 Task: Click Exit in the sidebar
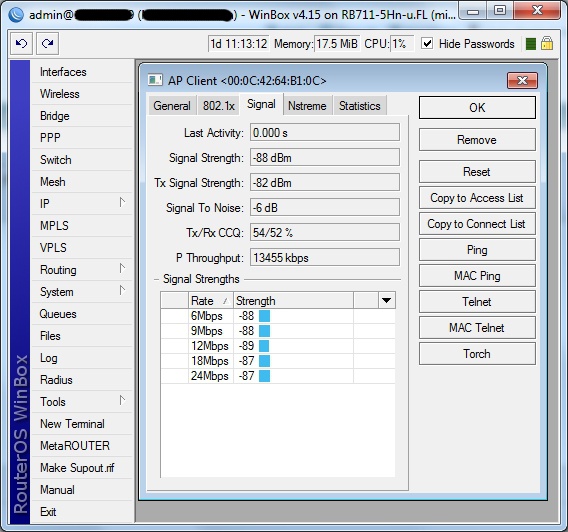click(82, 512)
